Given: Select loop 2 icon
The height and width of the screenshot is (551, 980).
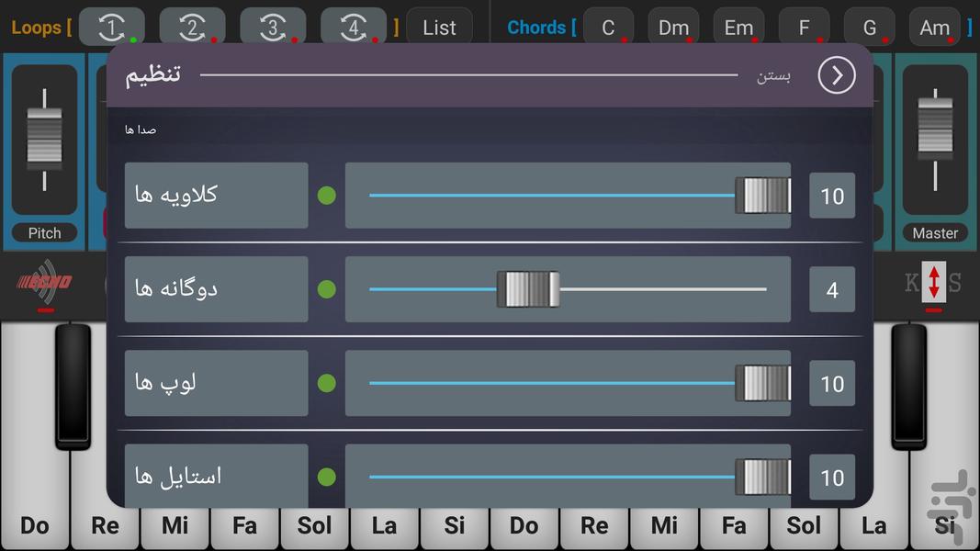Looking at the screenshot, I should pos(192,28).
